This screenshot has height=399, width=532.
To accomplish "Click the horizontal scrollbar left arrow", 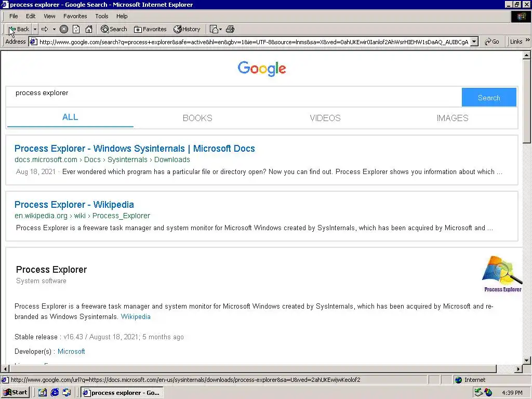I will (5, 369).
